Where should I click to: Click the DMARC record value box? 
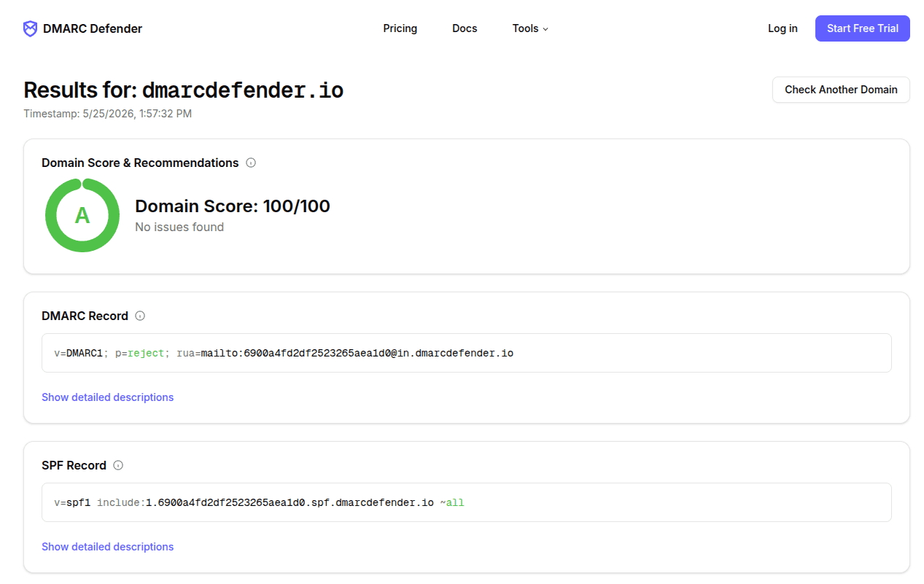click(x=467, y=353)
